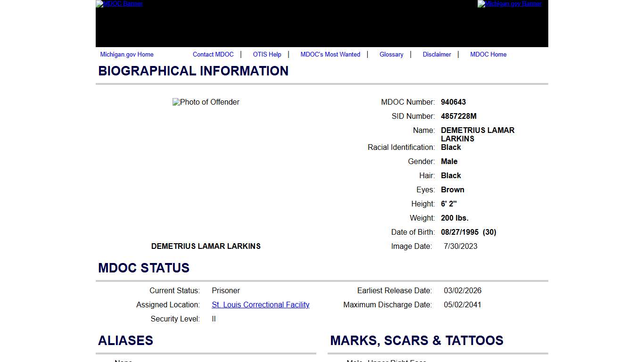Click the MDOC Banner image link
This screenshot has height=362, width=644.
click(x=119, y=4)
